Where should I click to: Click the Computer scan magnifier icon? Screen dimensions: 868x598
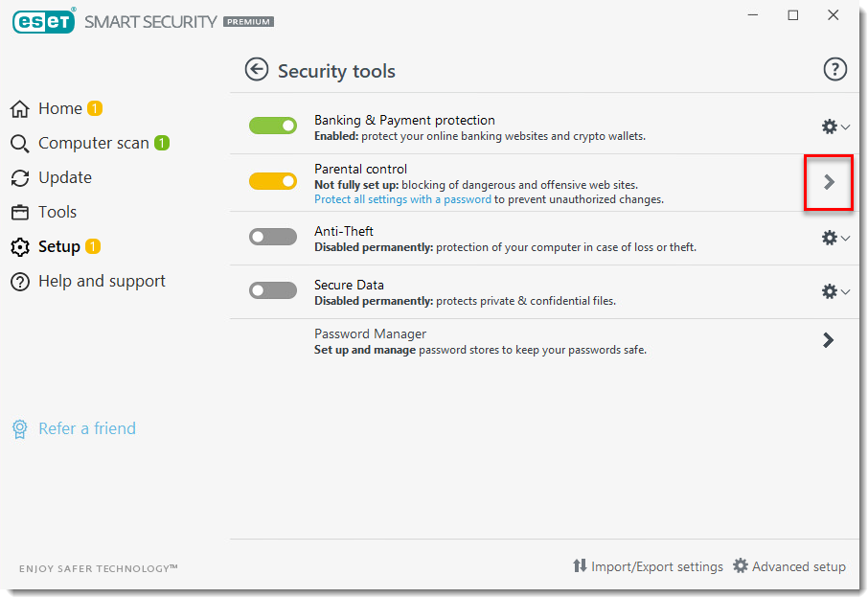click(x=19, y=143)
